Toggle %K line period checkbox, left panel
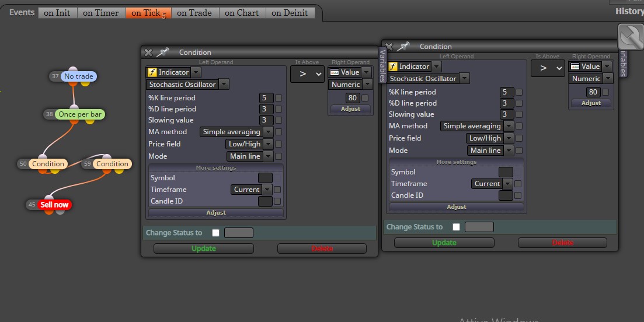The width and height of the screenshot is (644, 322). pyautogui.click(x=279, y=98)
